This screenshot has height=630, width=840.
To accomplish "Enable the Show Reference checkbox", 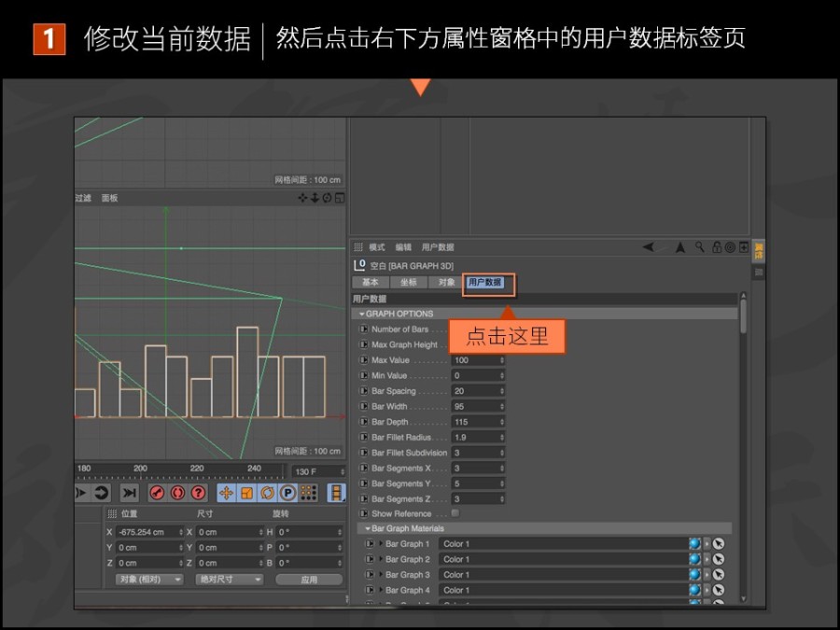I will [455, 512].
